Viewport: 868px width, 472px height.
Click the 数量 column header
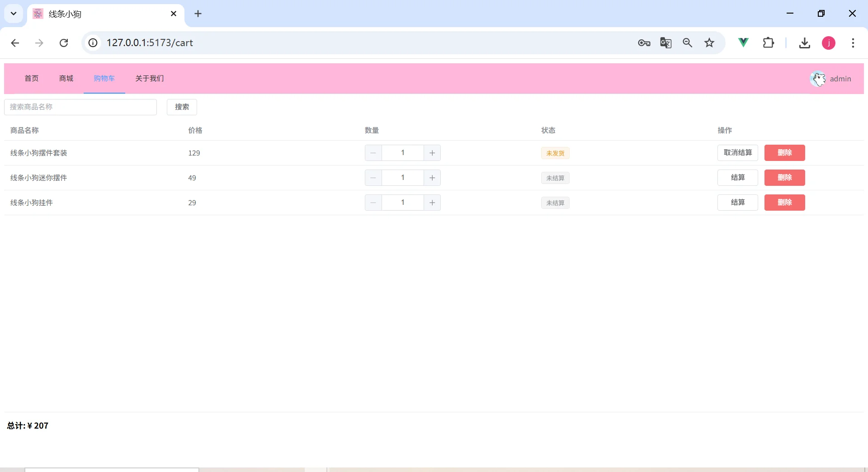372,130
